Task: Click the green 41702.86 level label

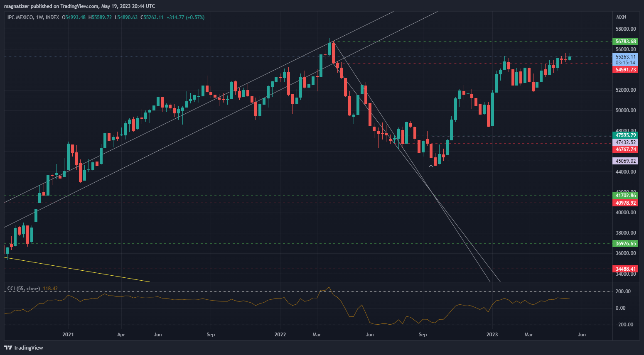Action: point(625,196)
